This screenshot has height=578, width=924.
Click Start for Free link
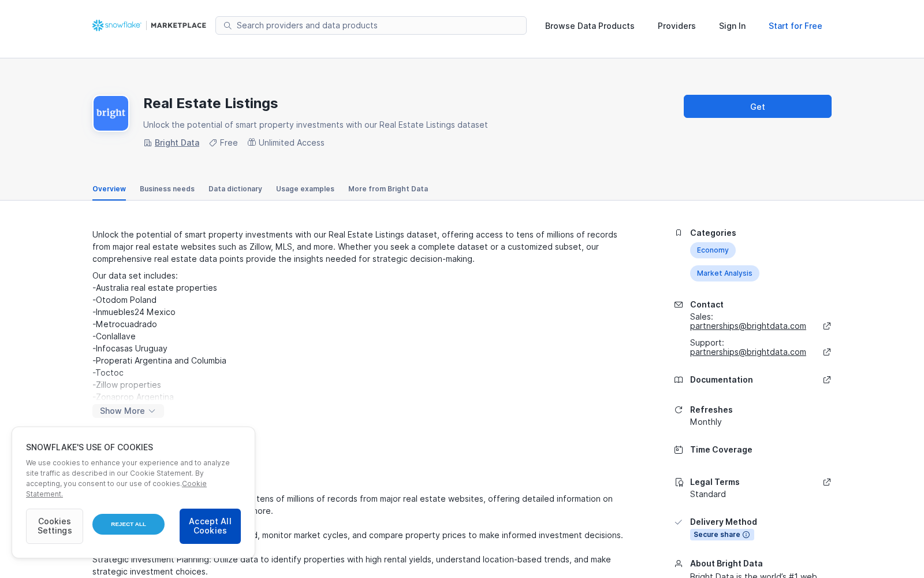(x=795, y=26)
